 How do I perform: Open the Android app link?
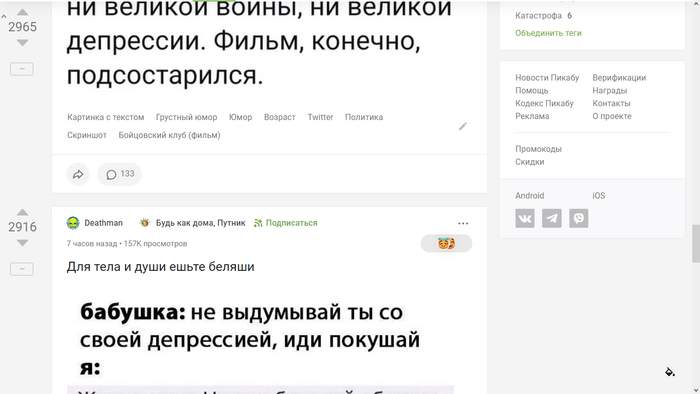pos(529,196)
